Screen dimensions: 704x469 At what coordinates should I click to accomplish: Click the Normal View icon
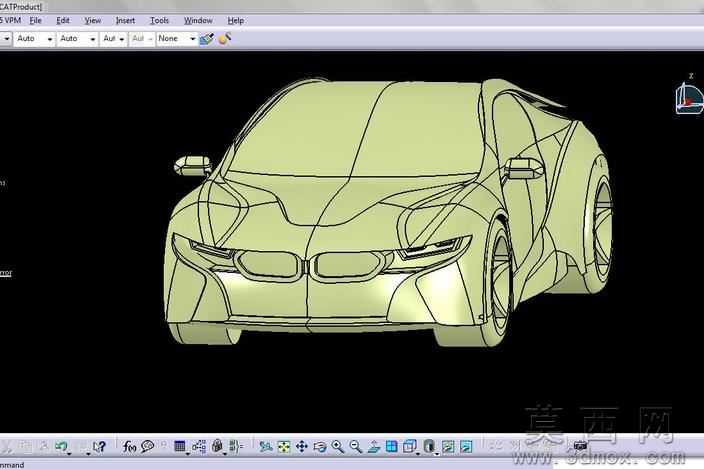[x=374, y=447]
